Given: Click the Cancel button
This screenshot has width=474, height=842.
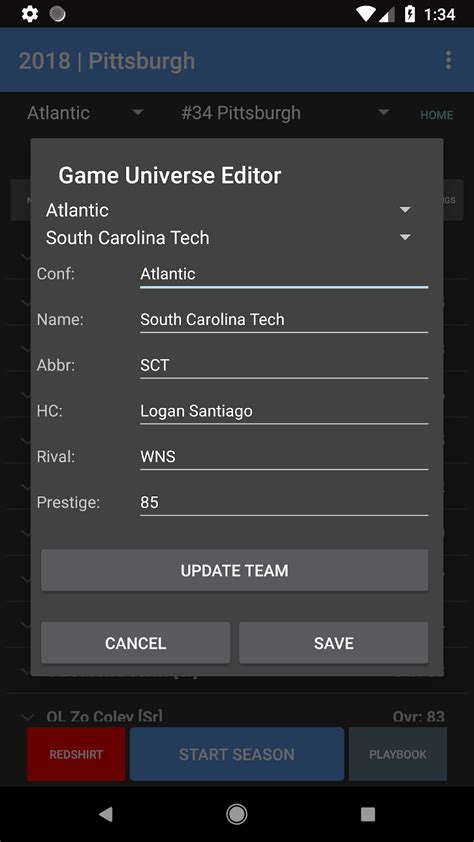Looking at the screenshot, I should coord(136,643).
